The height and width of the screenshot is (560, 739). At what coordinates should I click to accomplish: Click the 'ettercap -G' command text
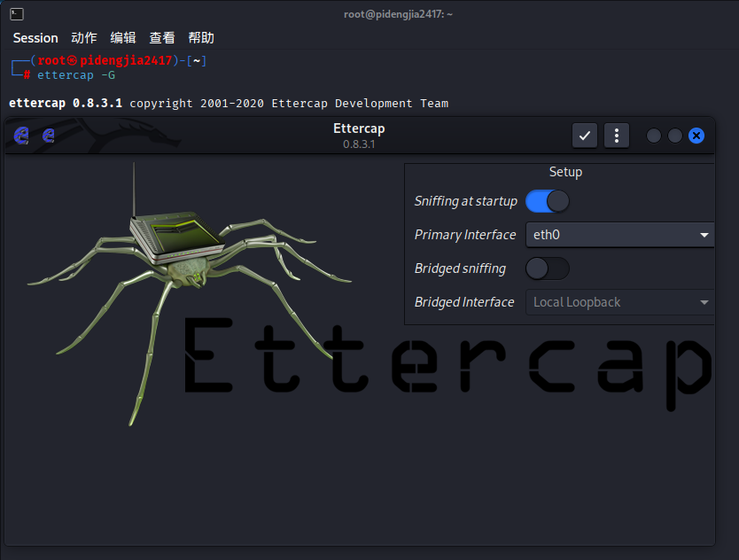tap(76, 75)
